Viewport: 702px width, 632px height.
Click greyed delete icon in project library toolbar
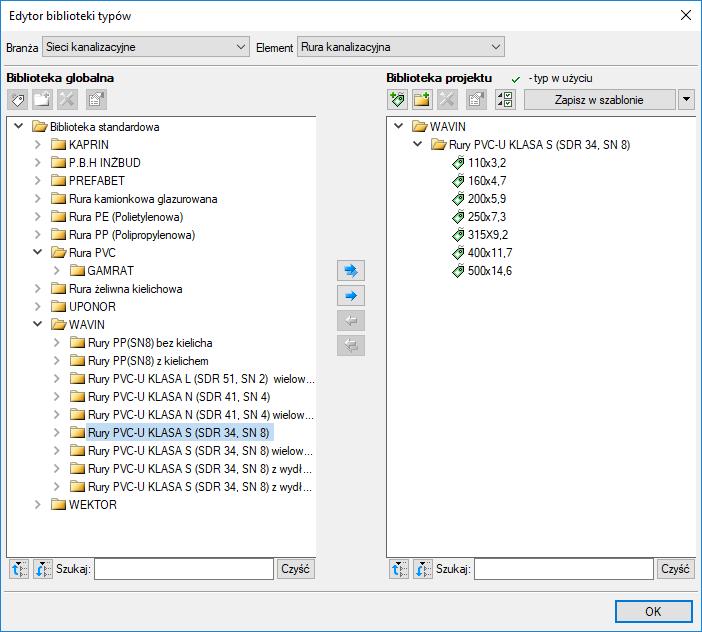[x=447, y=100]
